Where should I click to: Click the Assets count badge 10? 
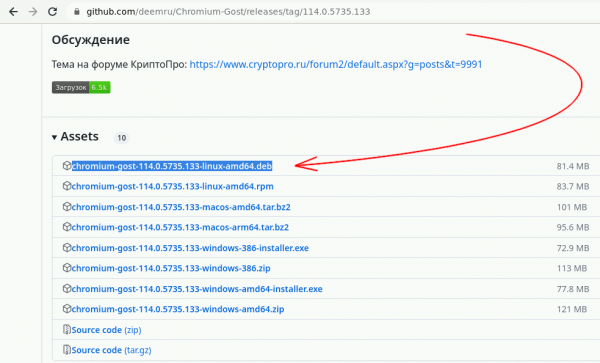[x=122, y=138]
